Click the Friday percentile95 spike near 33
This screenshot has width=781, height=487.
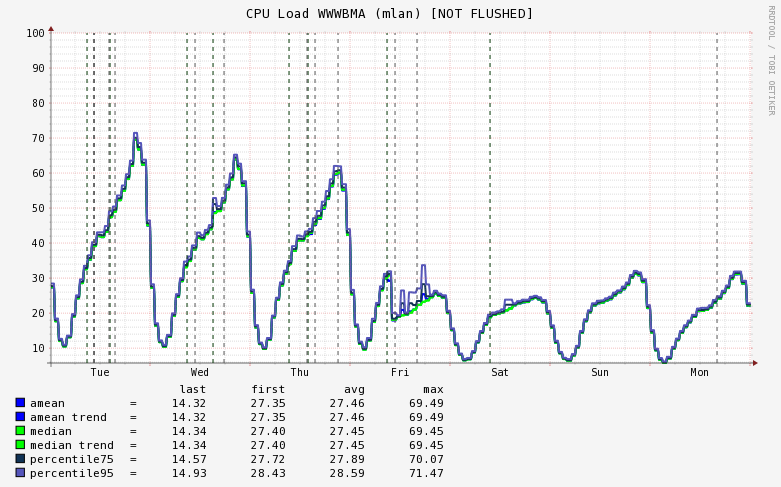(x=423, y=266)
